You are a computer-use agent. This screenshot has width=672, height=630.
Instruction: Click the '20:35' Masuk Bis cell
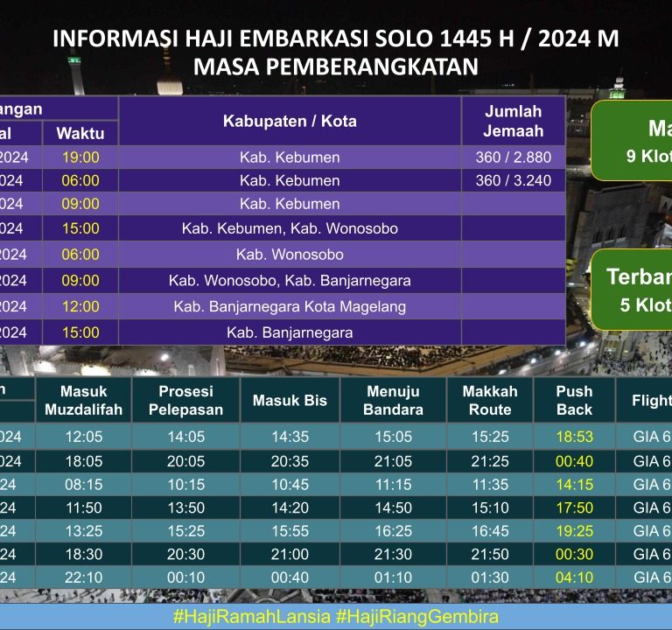(290, 461)
